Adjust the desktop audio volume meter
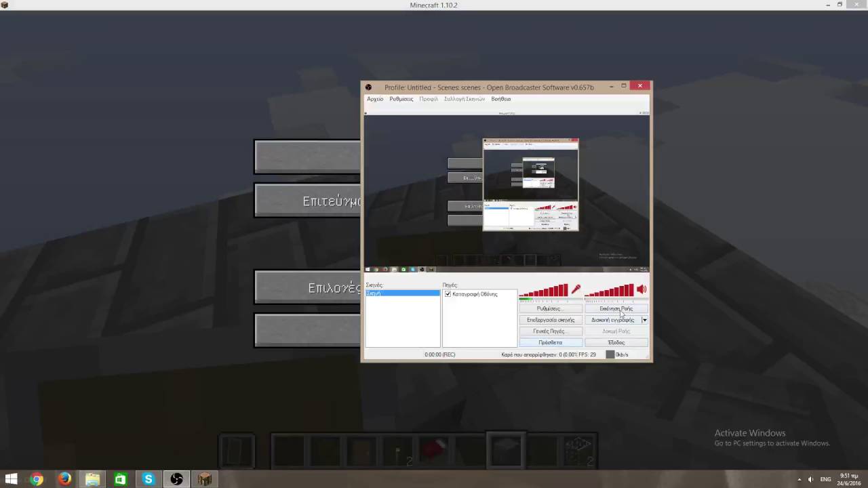Screen dimensions: 868x488 [610, 291]
